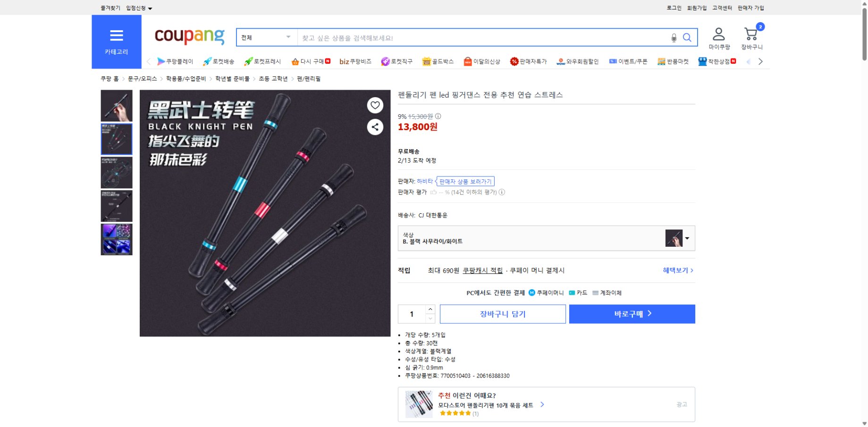868x427 pixels.
Task: Click the 장바구니 담기 button
Action: (x=502, y=314)
